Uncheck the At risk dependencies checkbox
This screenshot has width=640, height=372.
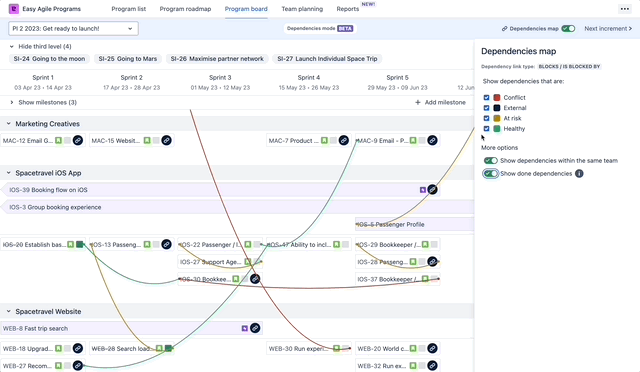pyautogui.click(x=486, y=118)
